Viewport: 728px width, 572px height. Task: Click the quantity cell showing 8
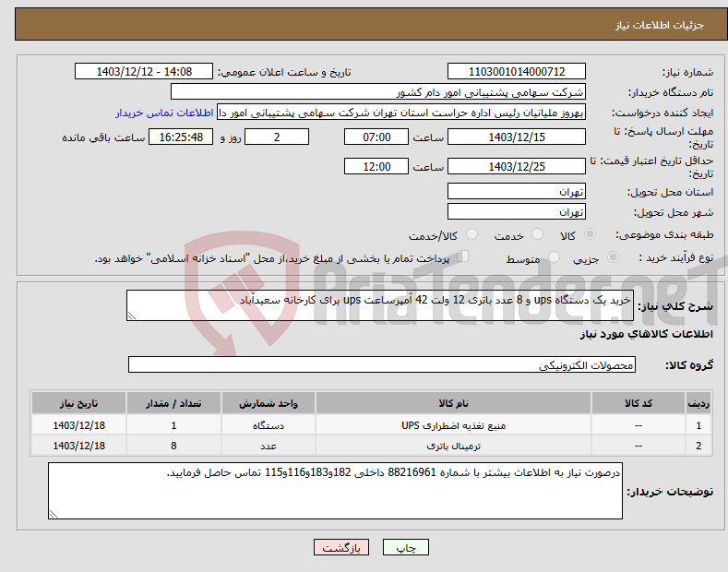(173, 446)
